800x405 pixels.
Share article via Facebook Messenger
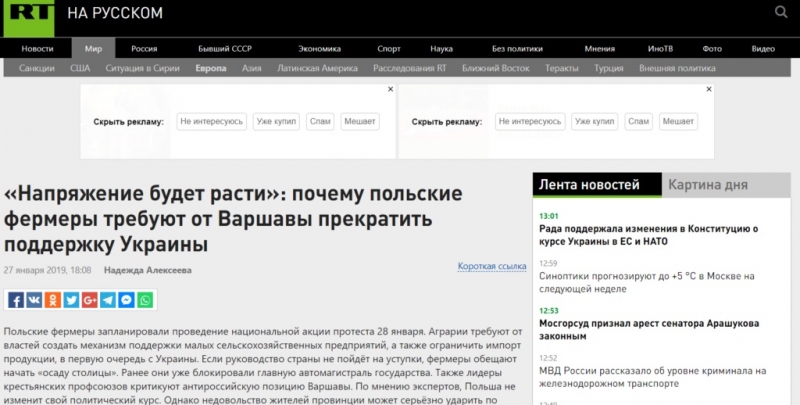coord(127,299)
